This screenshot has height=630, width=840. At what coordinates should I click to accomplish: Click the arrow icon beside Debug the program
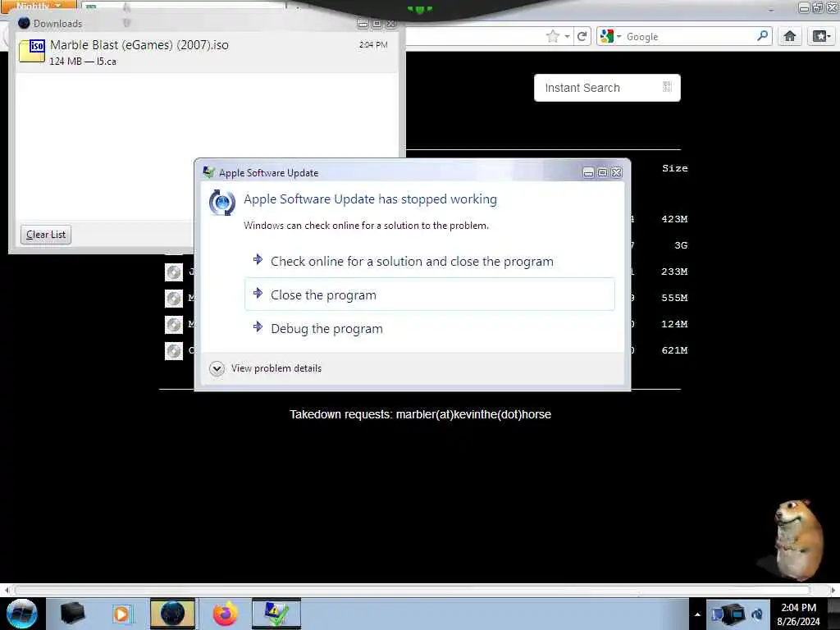tap(258, 326)
